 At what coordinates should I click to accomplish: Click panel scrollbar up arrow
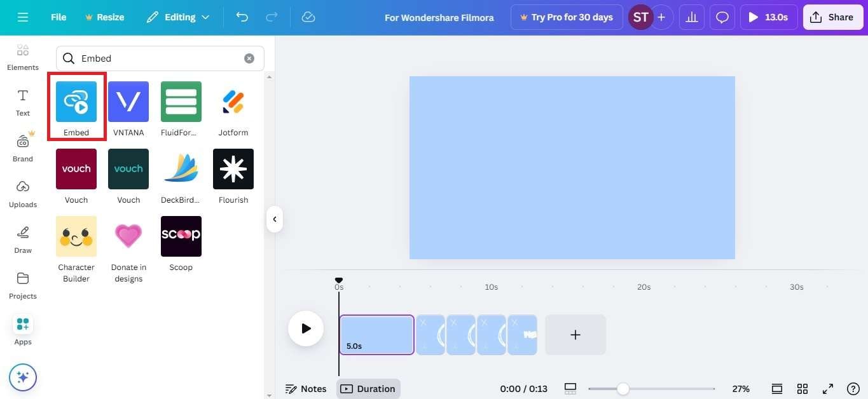[269, 77]
